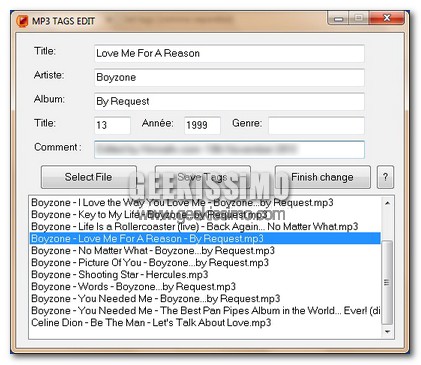Click the Select File button

click(x=89, y=177)
